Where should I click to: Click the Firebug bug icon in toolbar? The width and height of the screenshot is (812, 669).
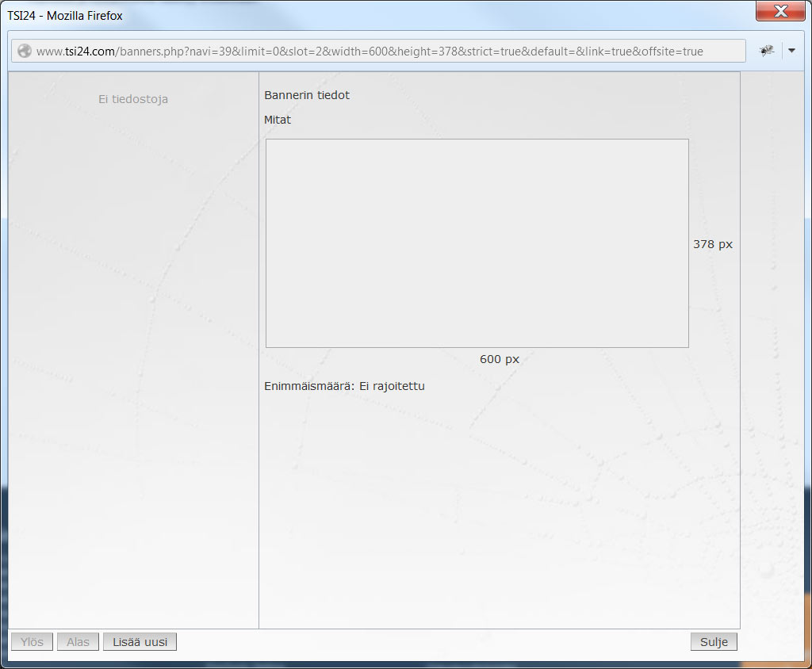point(766,51)
